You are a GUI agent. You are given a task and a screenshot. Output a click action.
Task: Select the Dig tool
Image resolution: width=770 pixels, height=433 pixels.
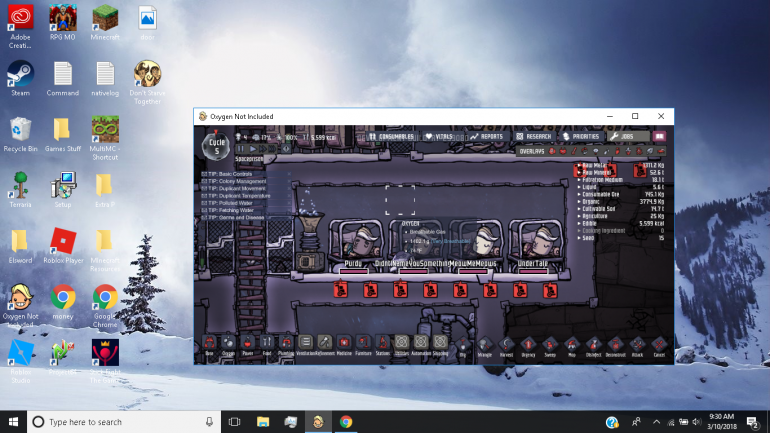click(x=463, y=346)
